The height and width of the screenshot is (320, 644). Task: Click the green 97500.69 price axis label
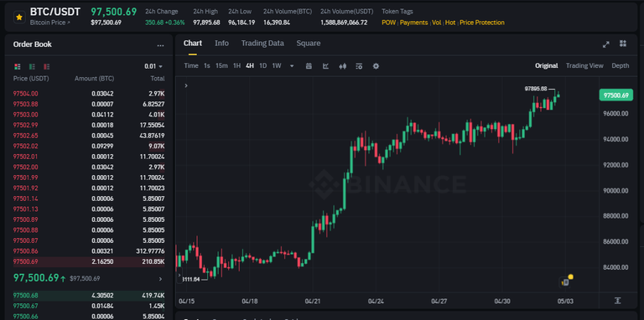(616, 95)
